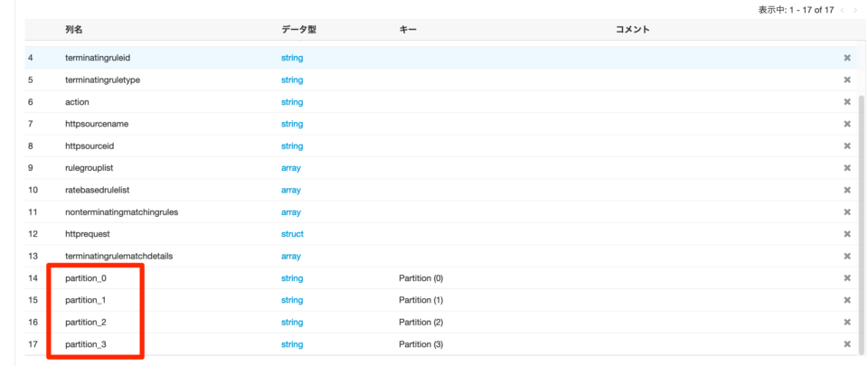Viewport: 868px width, 366px height.
Task: Select the httpsourceid column name
Action: pyautogui.click(x=90, y=146)
